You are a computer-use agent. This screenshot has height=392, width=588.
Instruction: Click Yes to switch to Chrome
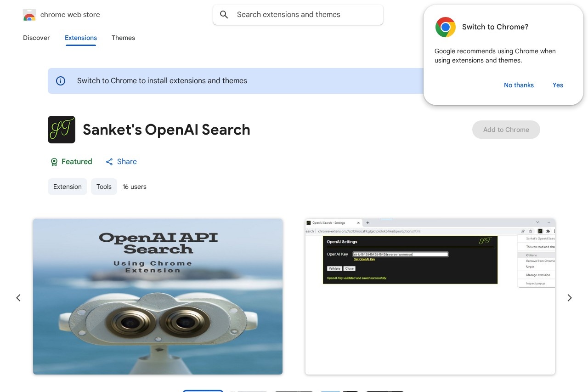click(x=558, y=85)
